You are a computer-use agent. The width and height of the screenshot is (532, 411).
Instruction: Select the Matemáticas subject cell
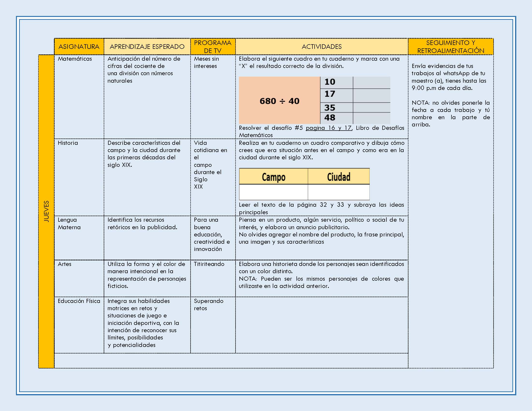79,97
